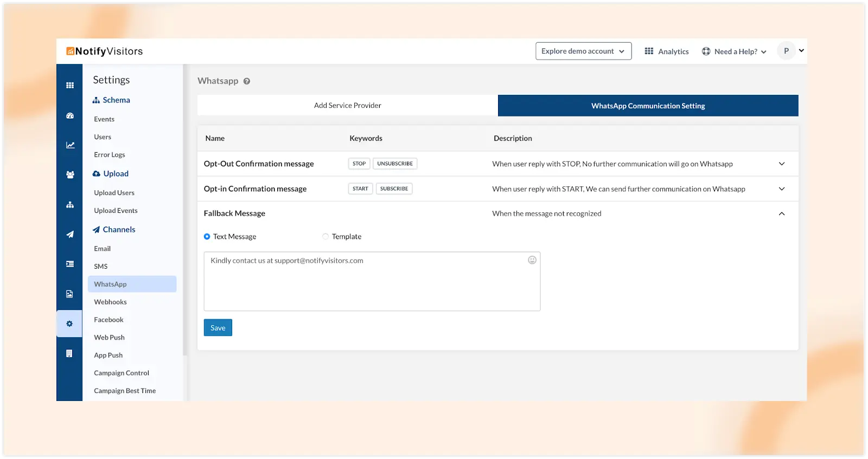Click the NotifyVisitors logo
This screenshot has width=868, height=459.
tap(105, 51)
